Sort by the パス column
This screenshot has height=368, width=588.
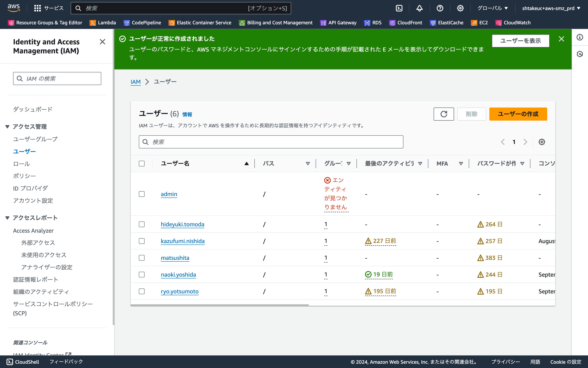308,164
